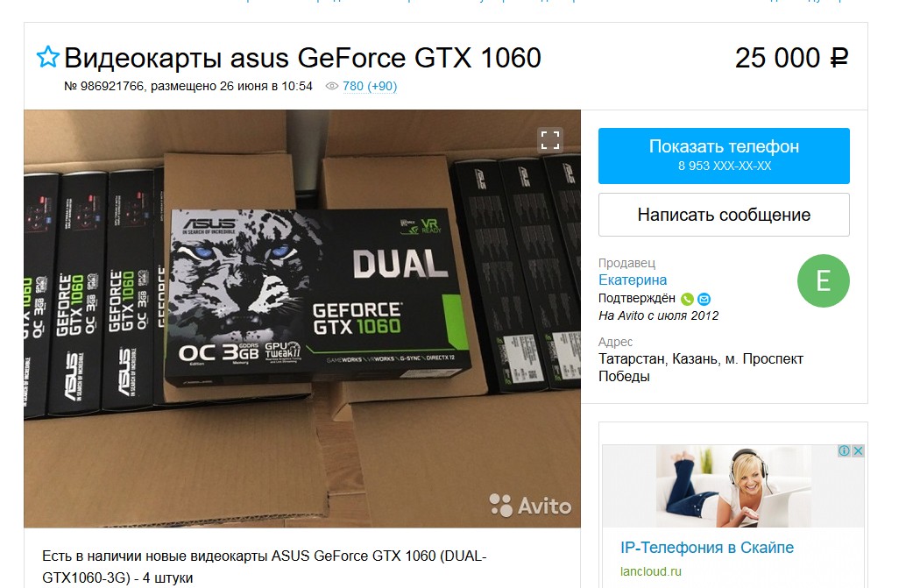The width and height of the screenshot is (920, 588).
Task: Click the blue email verified badge
Action: (704, 299)
